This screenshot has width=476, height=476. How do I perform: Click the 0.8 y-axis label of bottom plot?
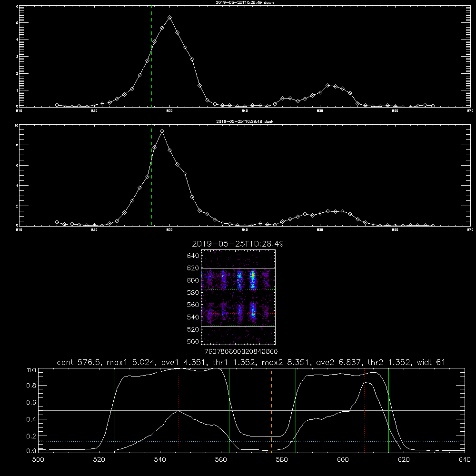[31, 386]
